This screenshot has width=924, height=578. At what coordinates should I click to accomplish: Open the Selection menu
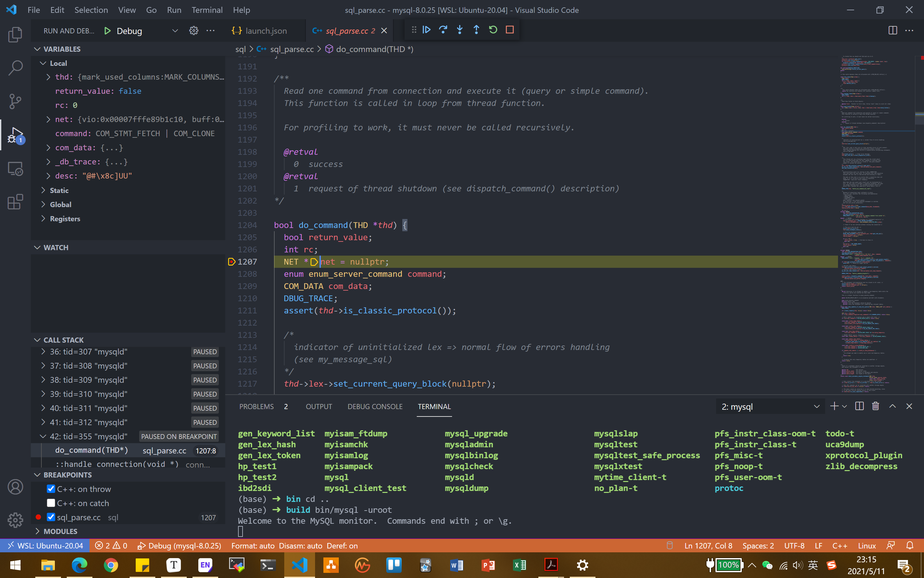(91, 10)
